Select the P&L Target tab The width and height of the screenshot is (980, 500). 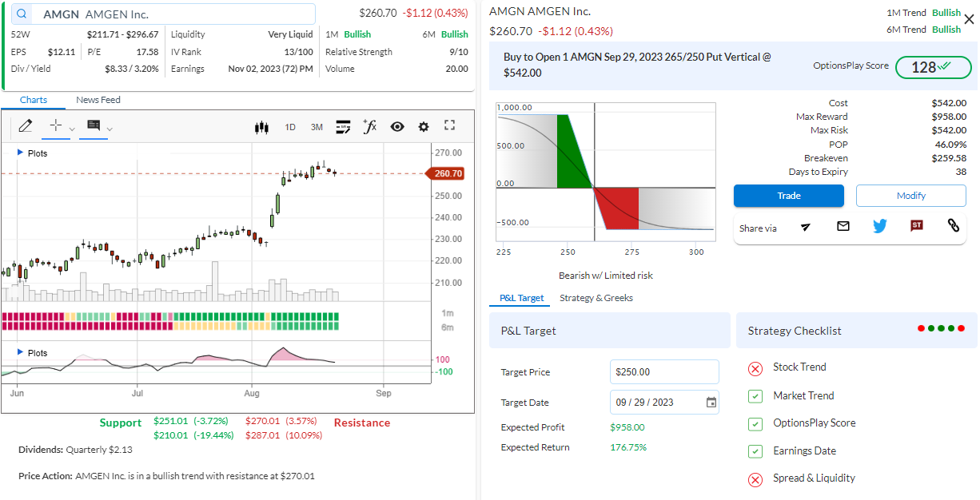pyautogui.click(x=521, y=298)
